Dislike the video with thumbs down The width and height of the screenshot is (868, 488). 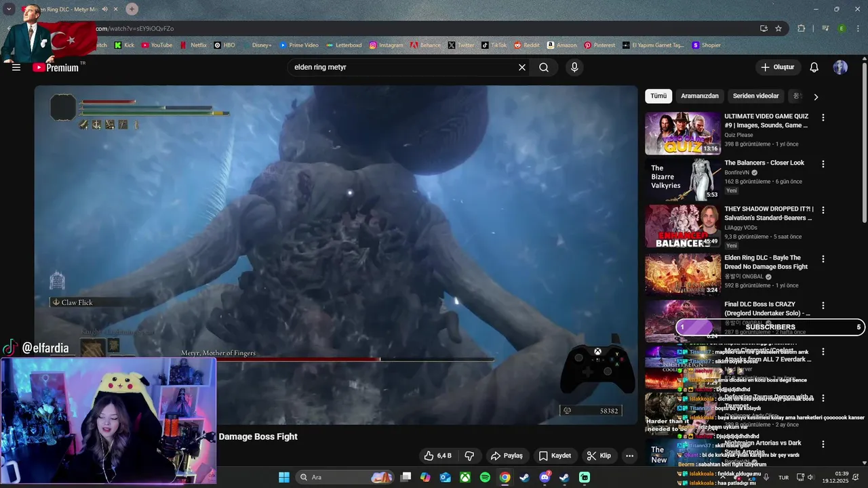pyautogui.click(x=469, y=455)
